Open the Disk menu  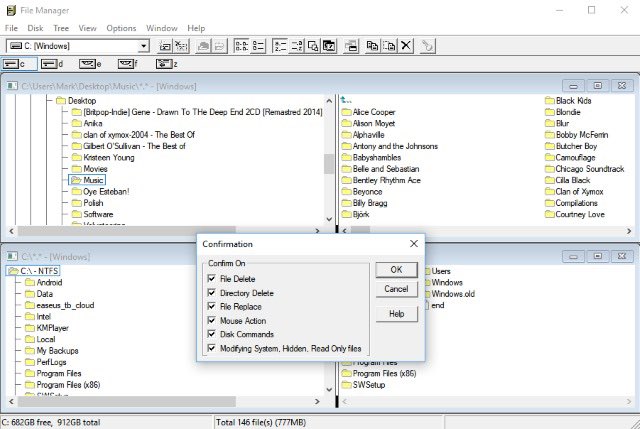[35, 28]
